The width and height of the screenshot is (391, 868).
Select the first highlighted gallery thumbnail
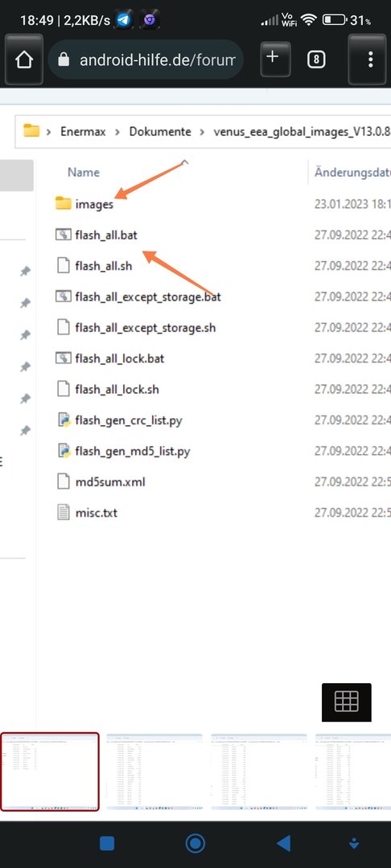50,772
